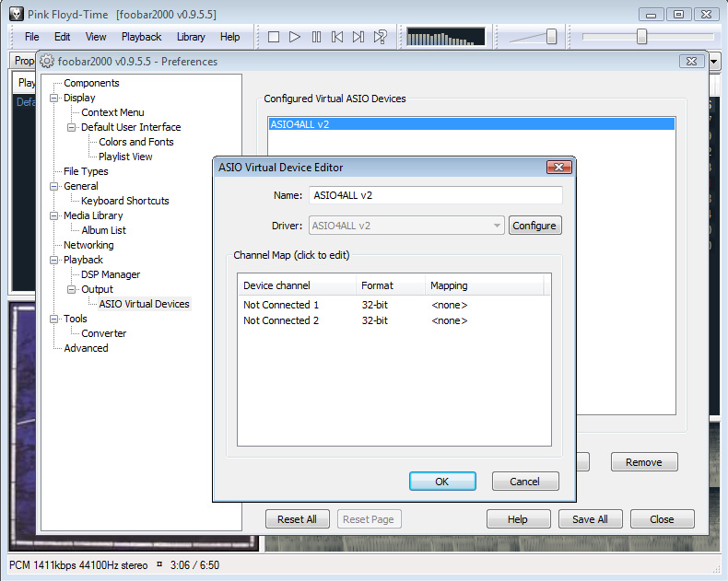Click the Next track button
The height and width of the screenshot is (581, 728).
pos(358,37)
